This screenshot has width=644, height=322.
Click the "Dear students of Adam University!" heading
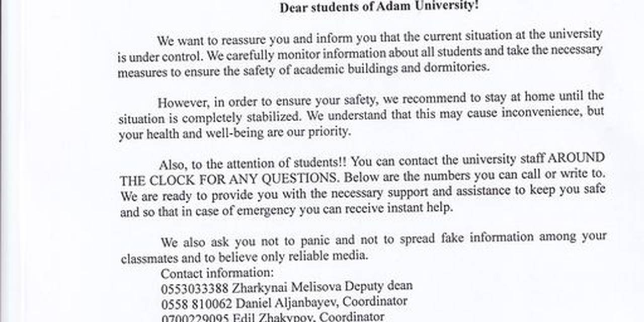(x=379, y=8)
